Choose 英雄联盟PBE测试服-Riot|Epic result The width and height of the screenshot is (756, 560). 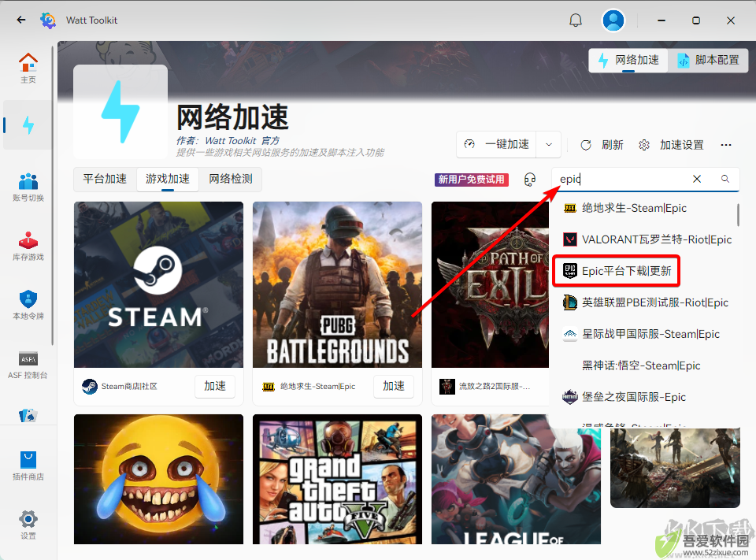pos(643,302)
